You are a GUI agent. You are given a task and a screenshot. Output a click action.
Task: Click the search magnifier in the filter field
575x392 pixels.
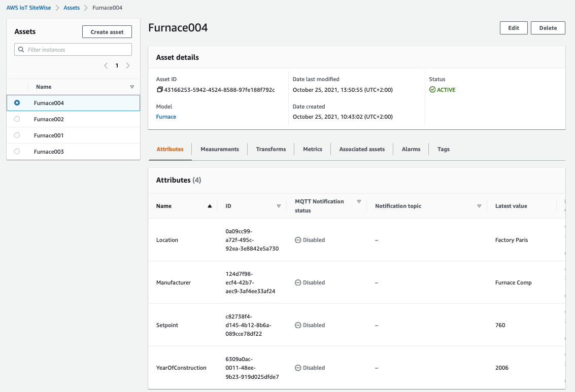tap(21, 49)
